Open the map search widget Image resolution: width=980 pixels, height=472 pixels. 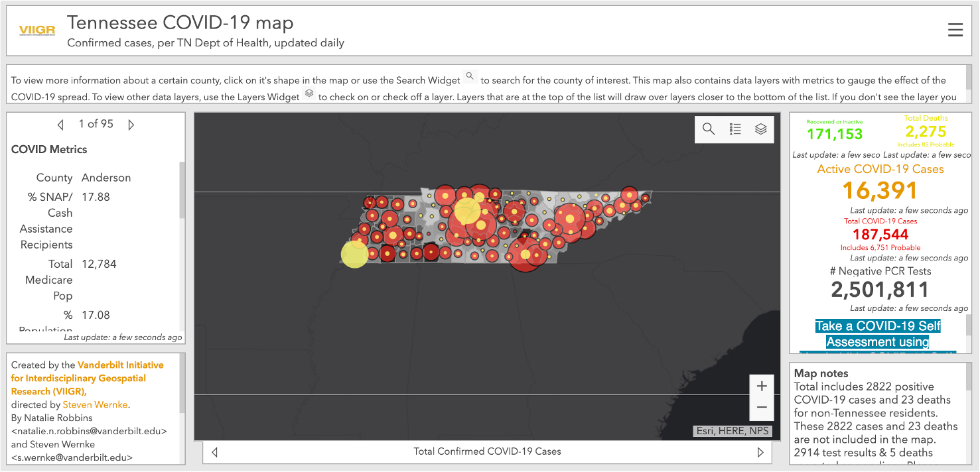[709, 129]
